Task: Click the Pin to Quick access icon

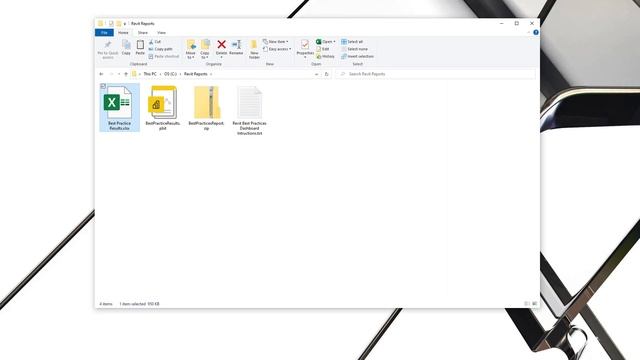Action: (108, 45)
